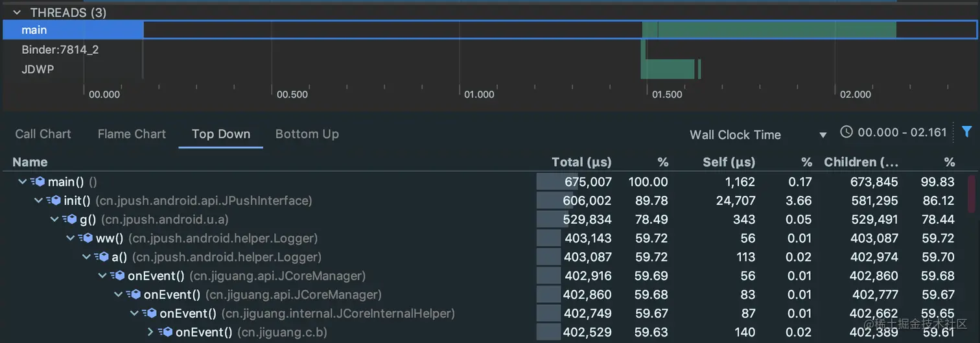Click the clock icon beside time range

pyautogui.click(x=846, y=132)
